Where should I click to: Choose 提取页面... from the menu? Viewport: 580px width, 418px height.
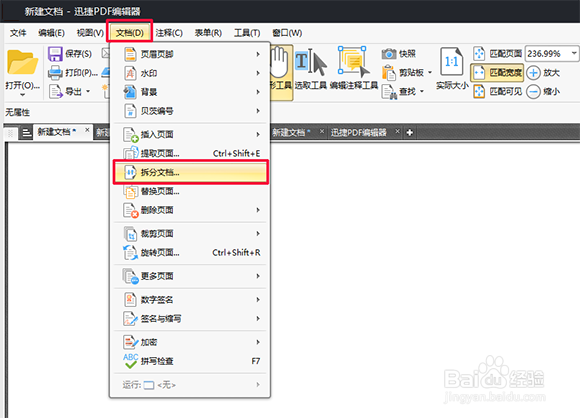pyautogui.click(x=191, y=153)
